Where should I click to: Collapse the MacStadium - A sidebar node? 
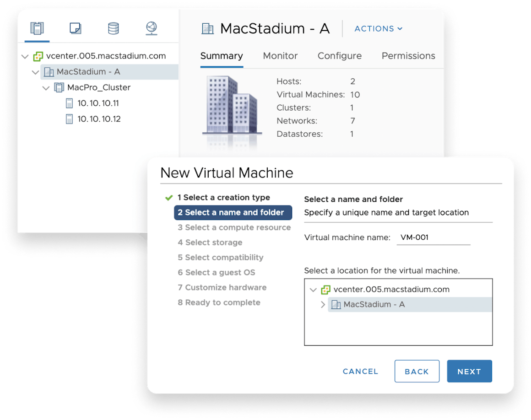[35, 72]
